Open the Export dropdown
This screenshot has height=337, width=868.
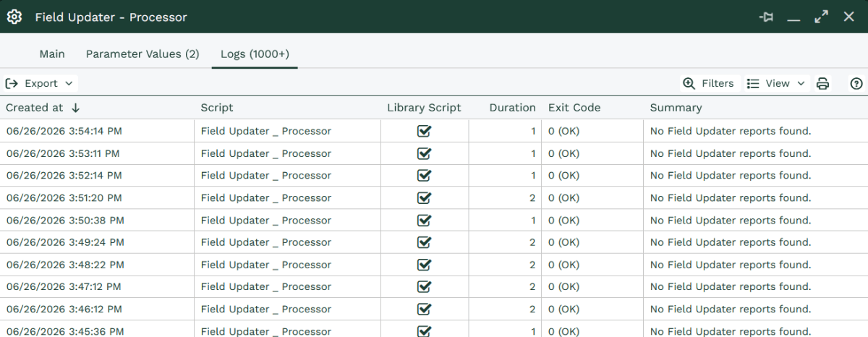point(39,83)
